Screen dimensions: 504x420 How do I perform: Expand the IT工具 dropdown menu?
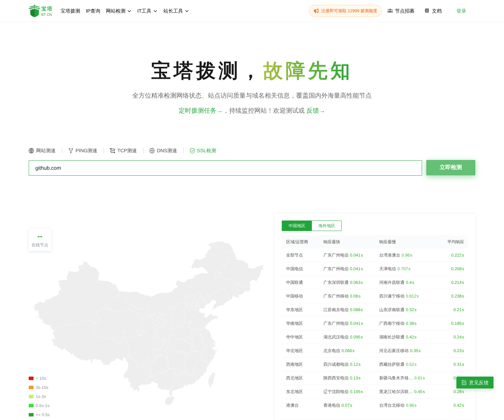point(147,11)
